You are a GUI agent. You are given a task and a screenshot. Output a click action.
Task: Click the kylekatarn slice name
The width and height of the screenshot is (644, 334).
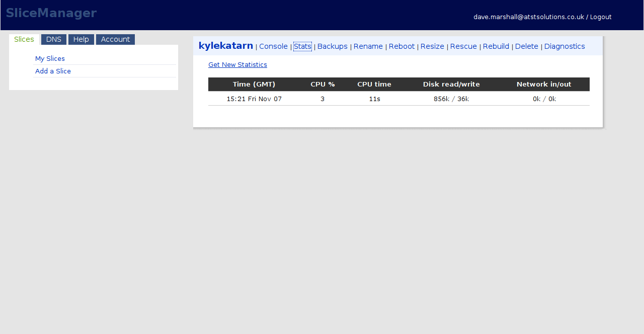pyautogui.click(x=225, y=46)
